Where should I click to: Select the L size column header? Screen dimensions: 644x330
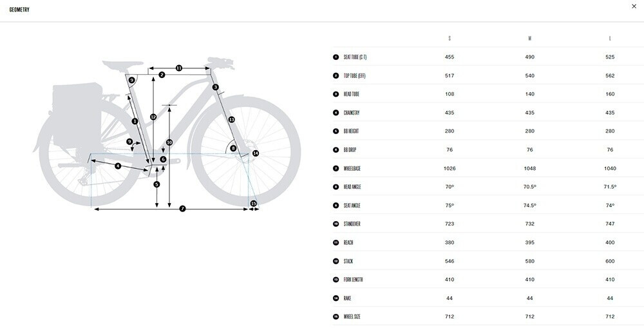pos(610,38)
